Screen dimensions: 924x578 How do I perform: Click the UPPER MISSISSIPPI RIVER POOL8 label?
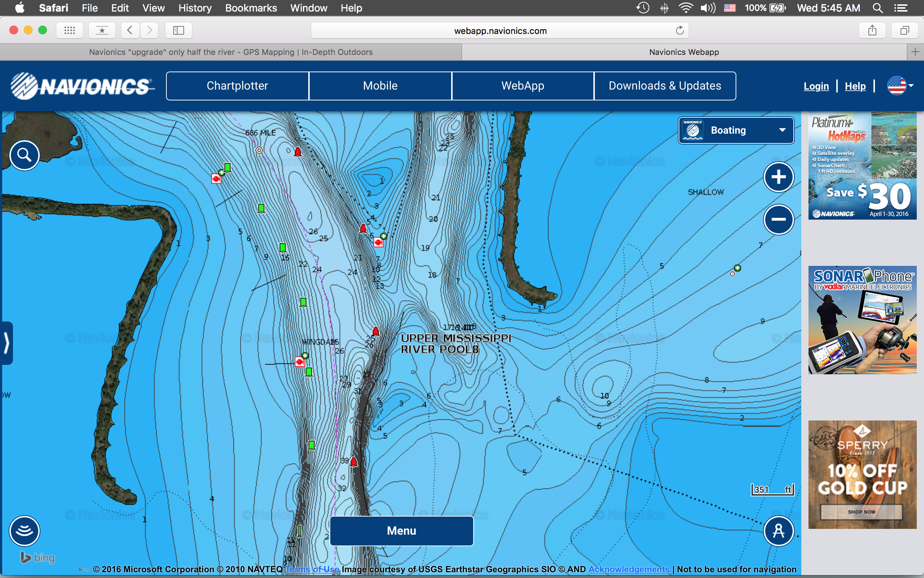click(456, 344)
